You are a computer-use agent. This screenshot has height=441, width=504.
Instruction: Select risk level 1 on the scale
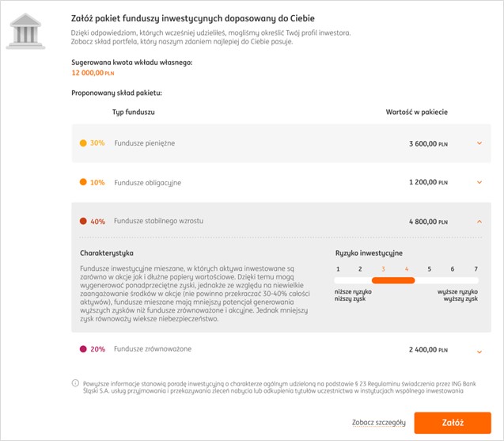click(338, 269)
